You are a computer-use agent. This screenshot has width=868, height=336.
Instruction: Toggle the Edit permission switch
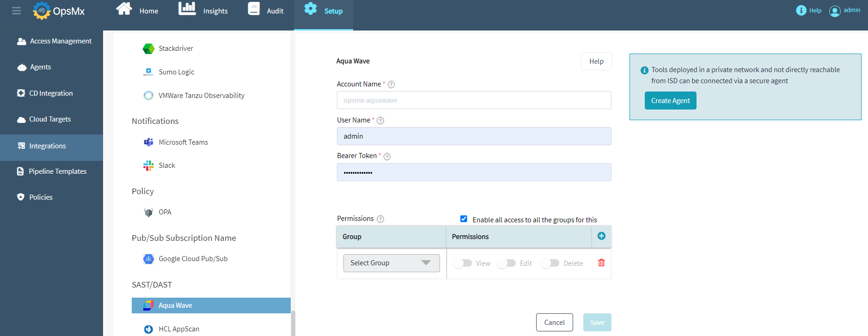(507, 263)
